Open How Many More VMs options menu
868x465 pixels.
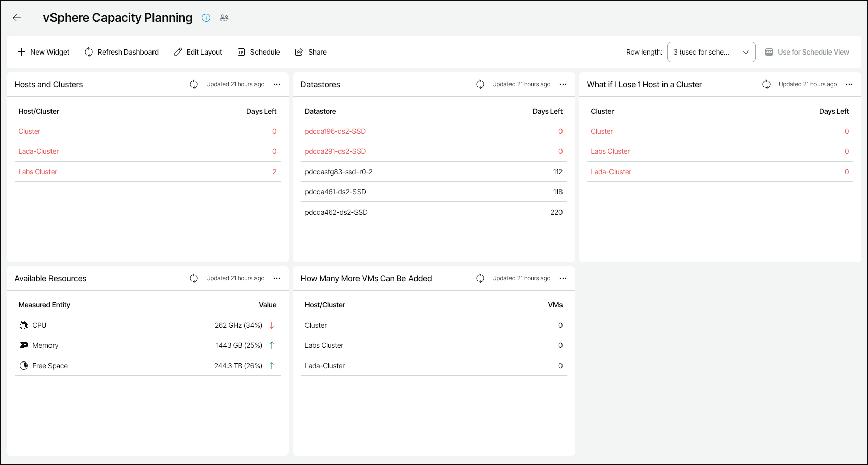click(563, 278)
